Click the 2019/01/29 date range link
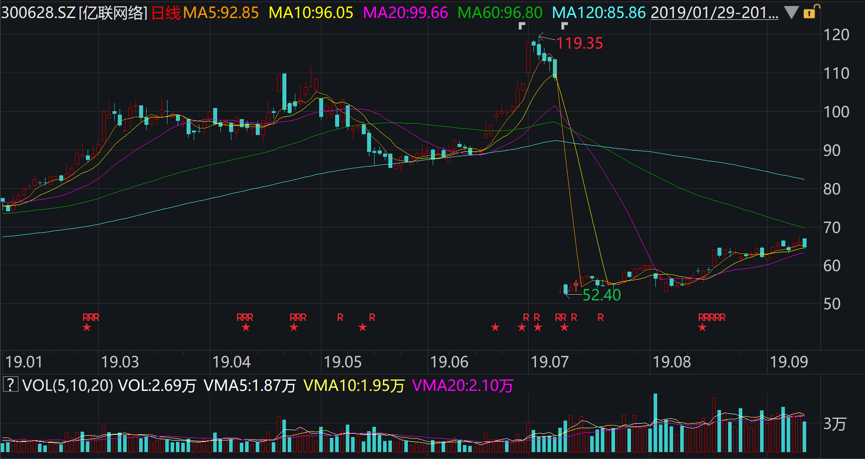Image resolution: width=865 pixels, height=459 pixels. tap(715, 13)
